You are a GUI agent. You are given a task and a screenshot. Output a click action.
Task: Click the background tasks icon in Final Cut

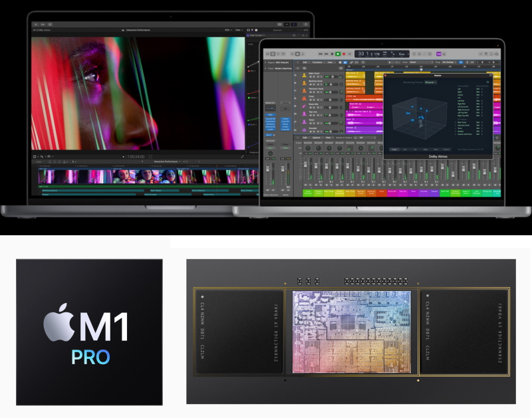[50, 25]
